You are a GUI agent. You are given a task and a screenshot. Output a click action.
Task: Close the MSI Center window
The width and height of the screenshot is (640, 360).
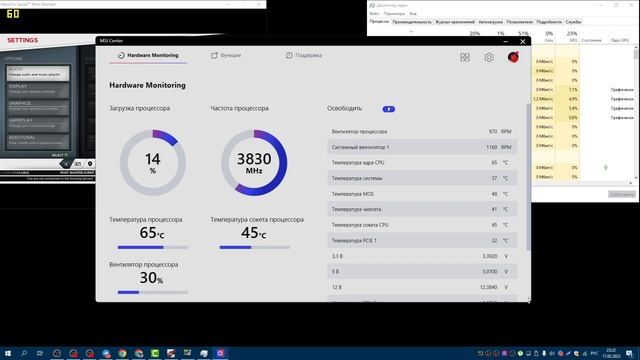522,41
